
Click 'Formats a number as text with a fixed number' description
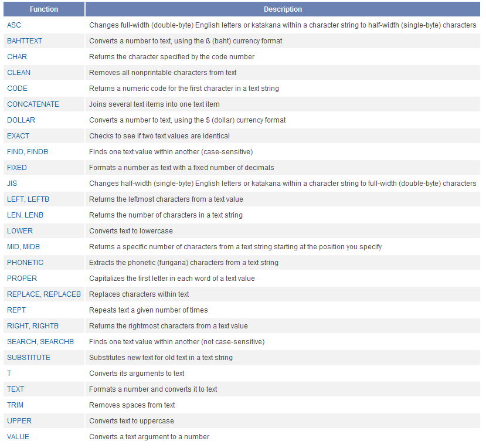(182, 168)
